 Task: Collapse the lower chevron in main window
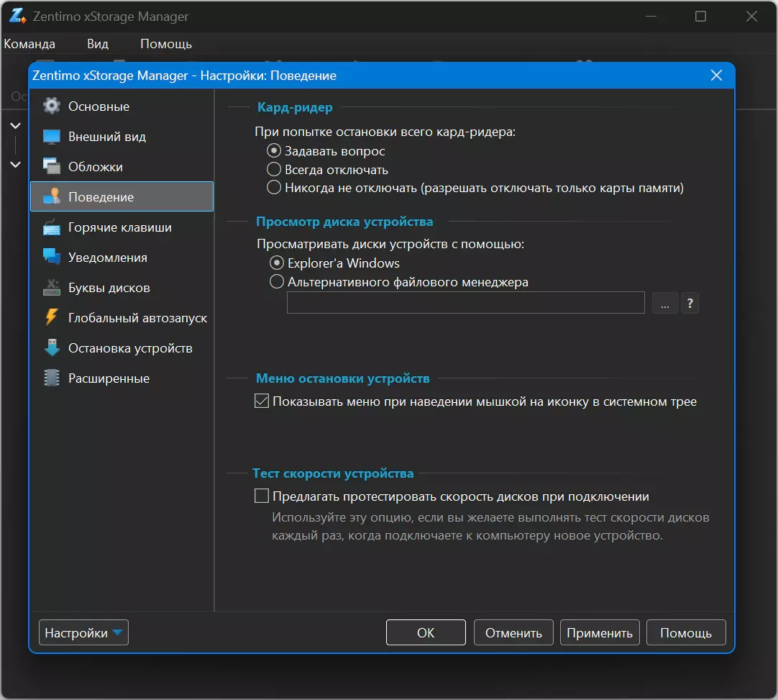coord(15,164)
